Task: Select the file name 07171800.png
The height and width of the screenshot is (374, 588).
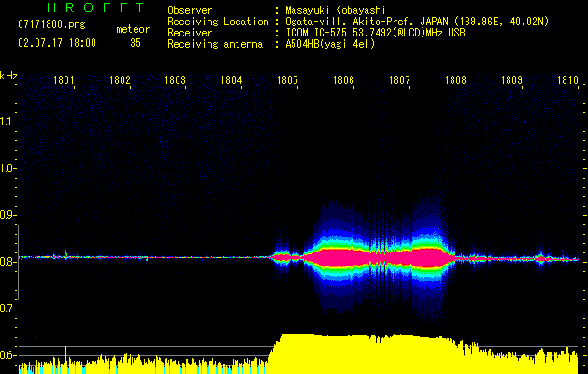Action: (51, 25)
